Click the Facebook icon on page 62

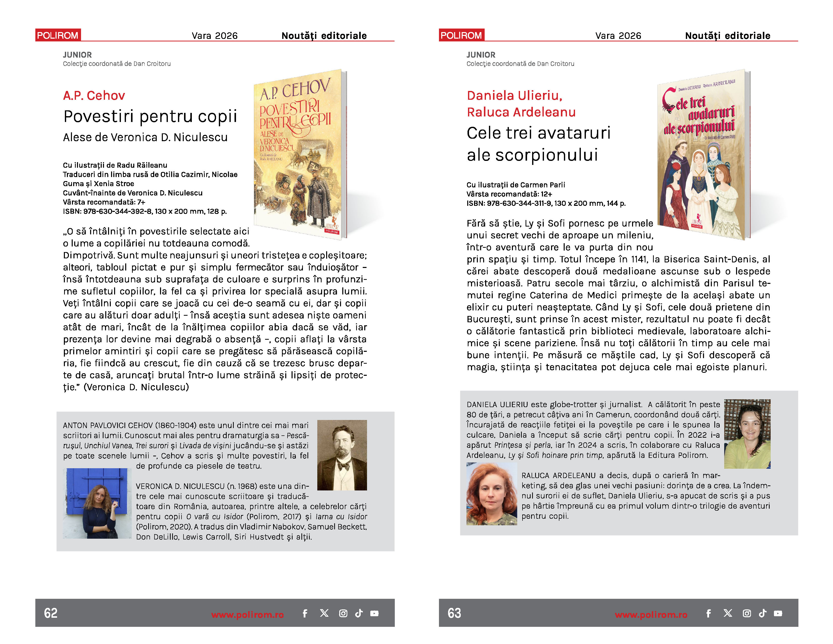(305, 613)
